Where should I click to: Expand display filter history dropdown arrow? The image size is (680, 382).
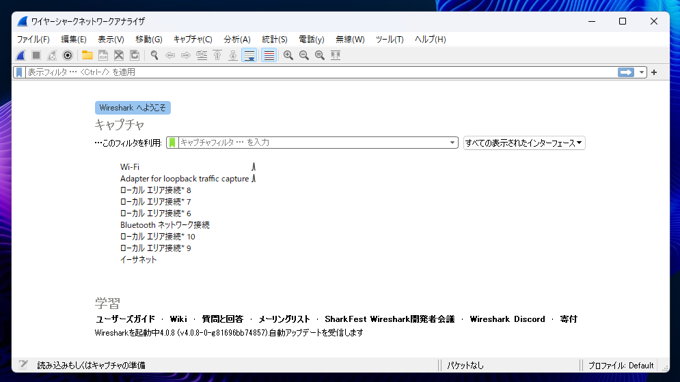641,72
